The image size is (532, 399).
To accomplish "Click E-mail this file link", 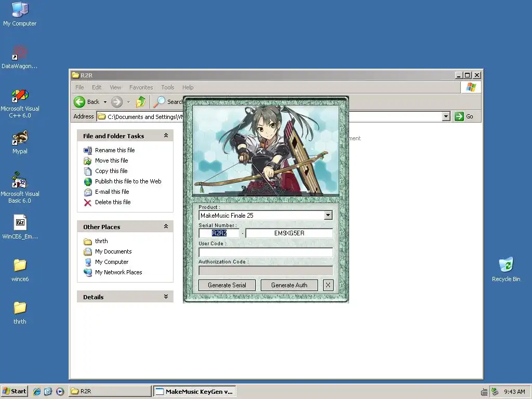I will pos(112,192).
